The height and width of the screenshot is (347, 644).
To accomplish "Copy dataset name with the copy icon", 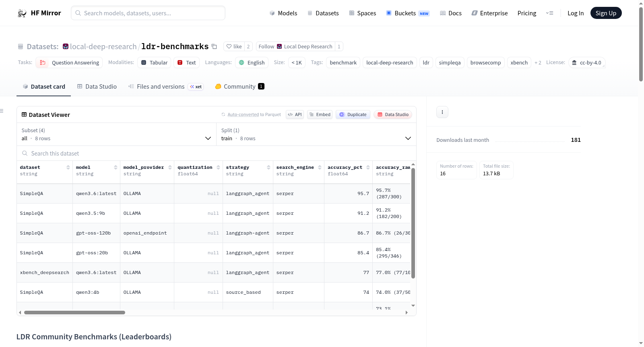I will [215, 46].
